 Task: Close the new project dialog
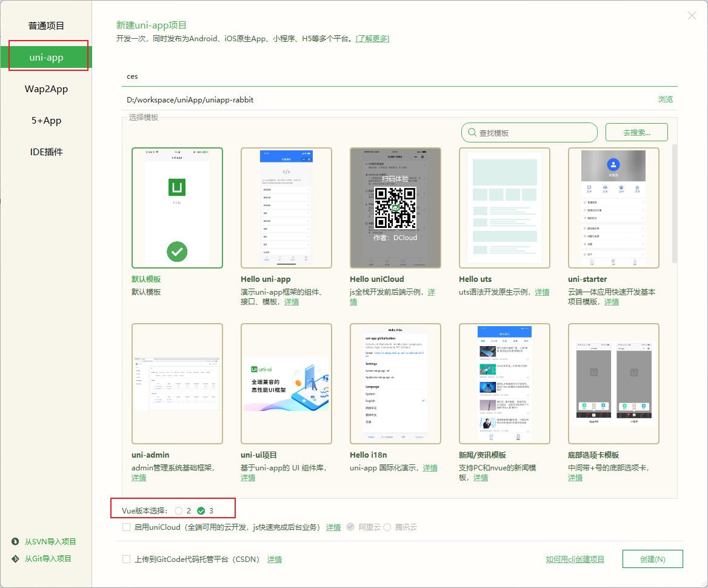pos(692,15)
